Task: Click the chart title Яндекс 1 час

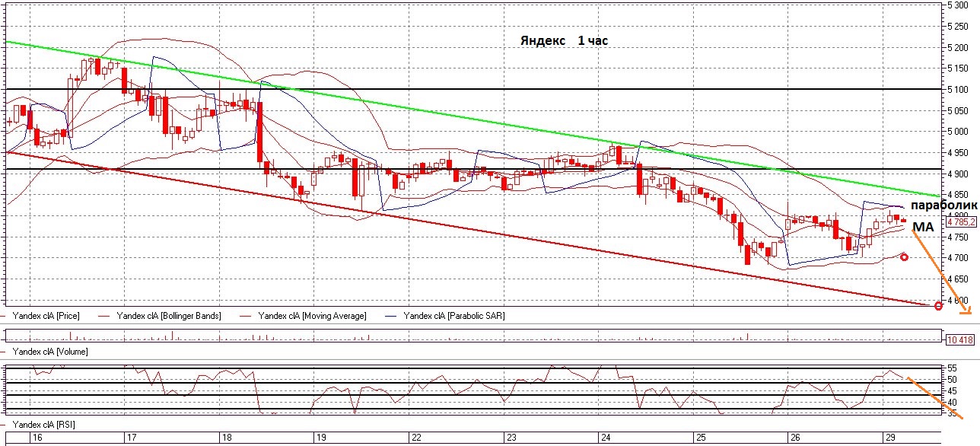Action: [564, 40]
